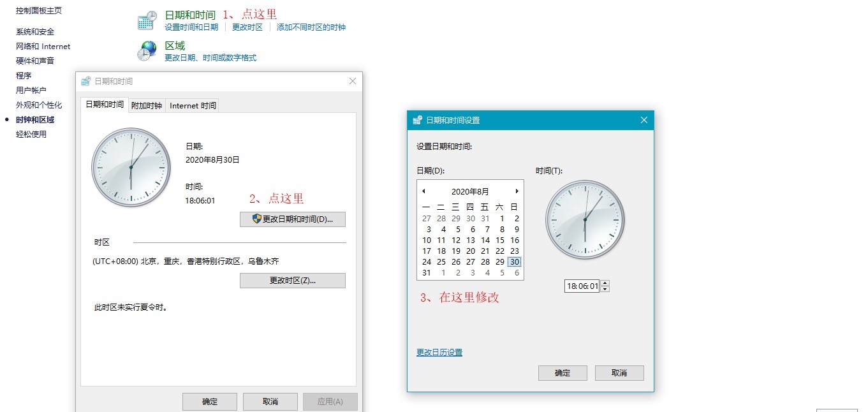Screen dimensions: 868x412
Task: Select 外观和个性化 in the sidebar
Action: point(39,105)
